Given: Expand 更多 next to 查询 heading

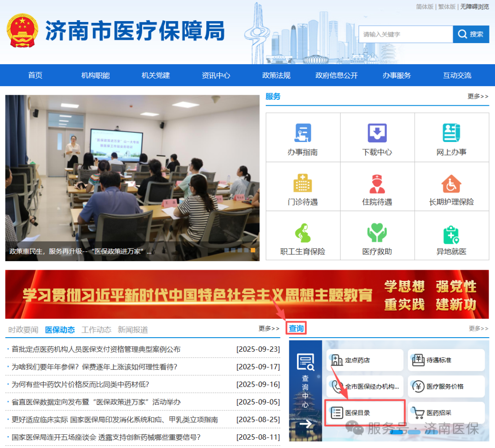Looking at the screenshot, I should [478, 328].
